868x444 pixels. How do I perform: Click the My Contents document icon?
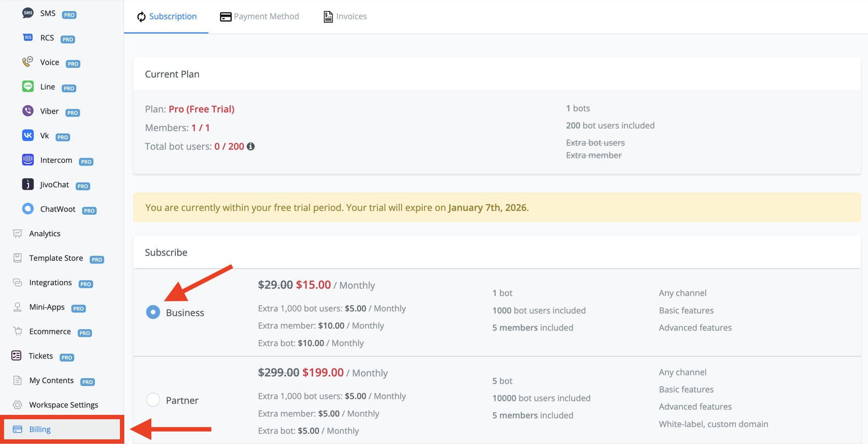(x=17, y=380)
